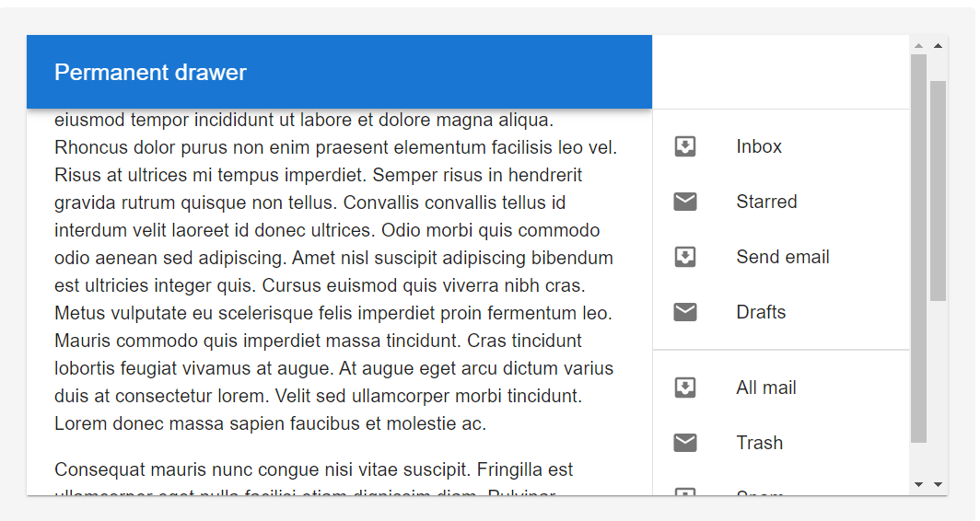Open the Trash list item
The image size is (980, 521).
(x=781, y=442)
